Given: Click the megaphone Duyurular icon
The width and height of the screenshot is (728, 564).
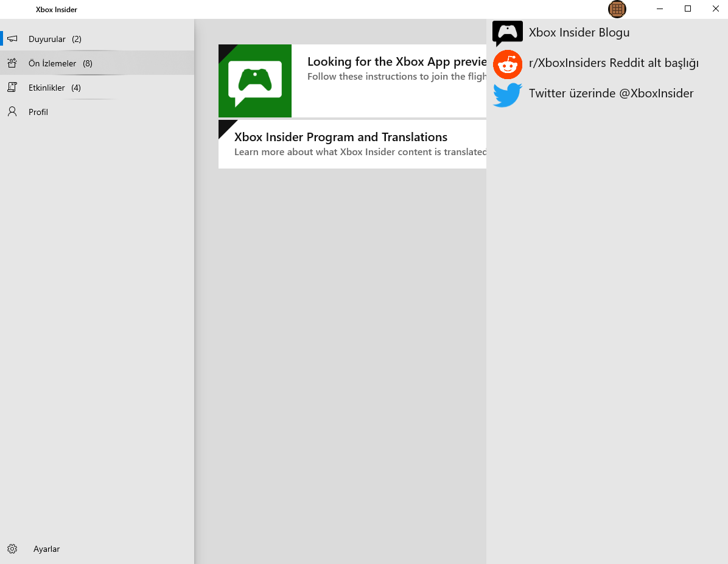Looking at the screenshot, I should (x=13, y=39).
